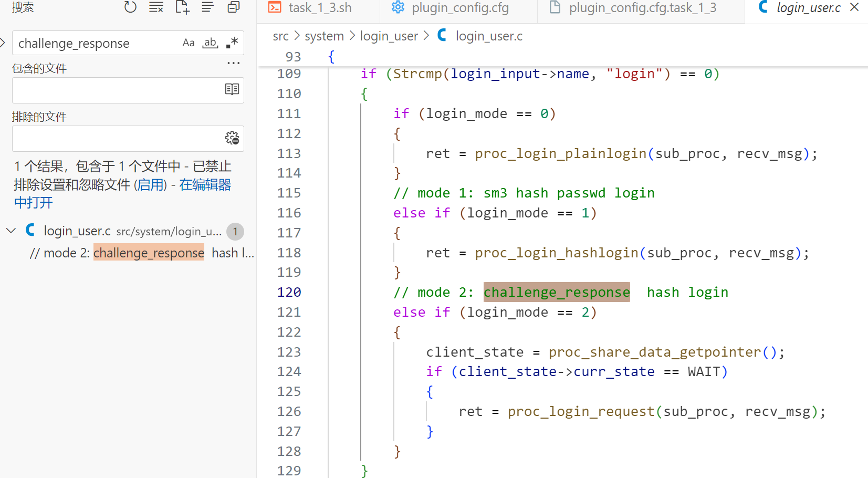Image resolution: width=868 pixels, height=478 pixels.
Task: Click file icon on plugin_config.cfg.task_1_3 tab
Action: (555, 7)
